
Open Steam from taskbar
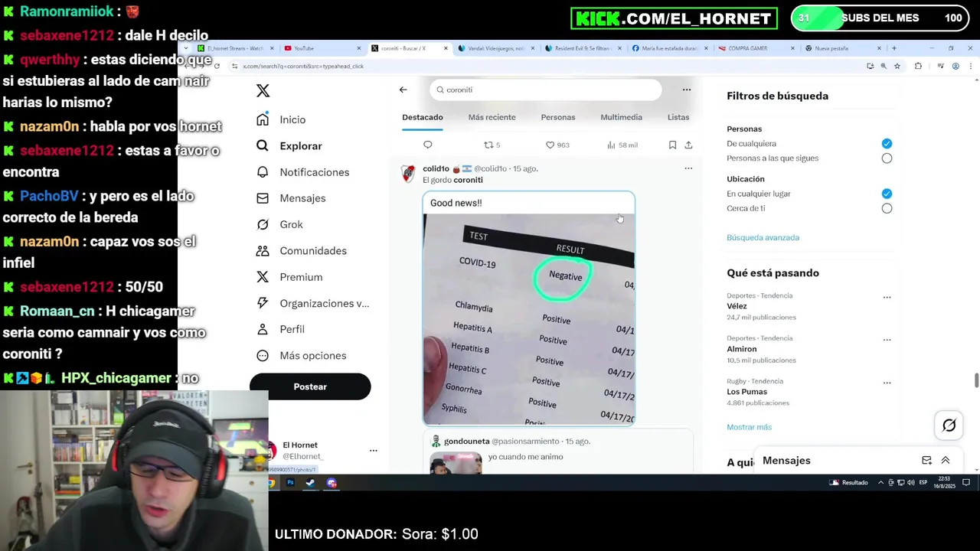pyautogui.click(x=310, y=483)
